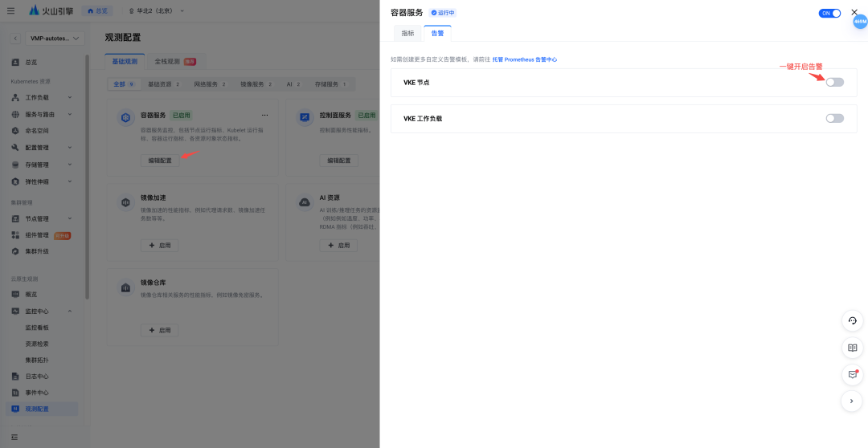Enable the VKE 节点 alert toggle

tap(835, 83)
